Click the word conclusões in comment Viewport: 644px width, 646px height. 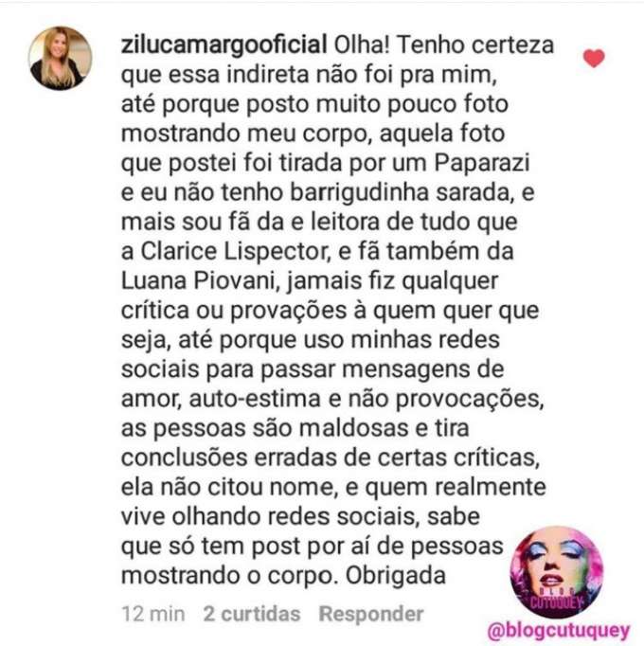coord(184,458)
